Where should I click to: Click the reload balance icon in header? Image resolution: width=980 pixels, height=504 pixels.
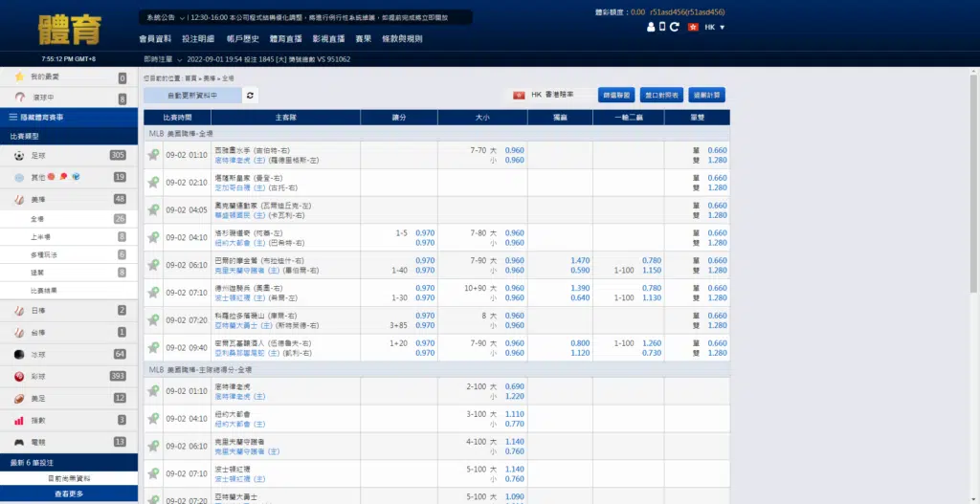(x=674, y=27)
